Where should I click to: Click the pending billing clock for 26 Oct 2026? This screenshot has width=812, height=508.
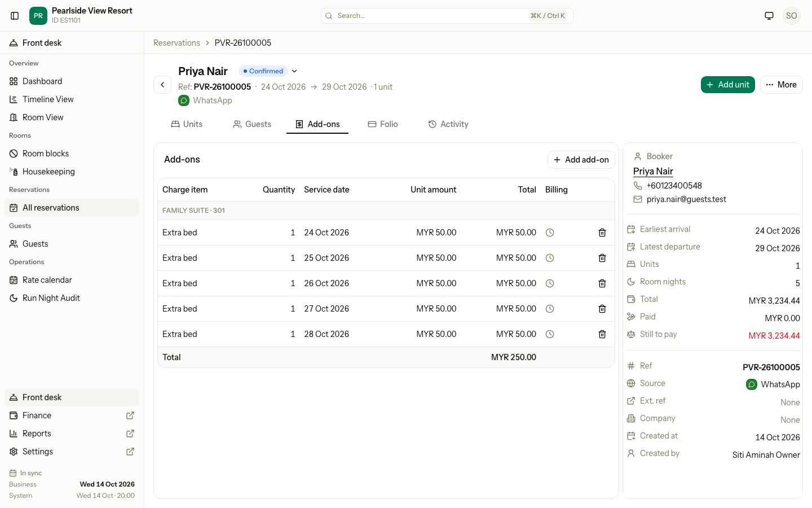pos(550,283)
